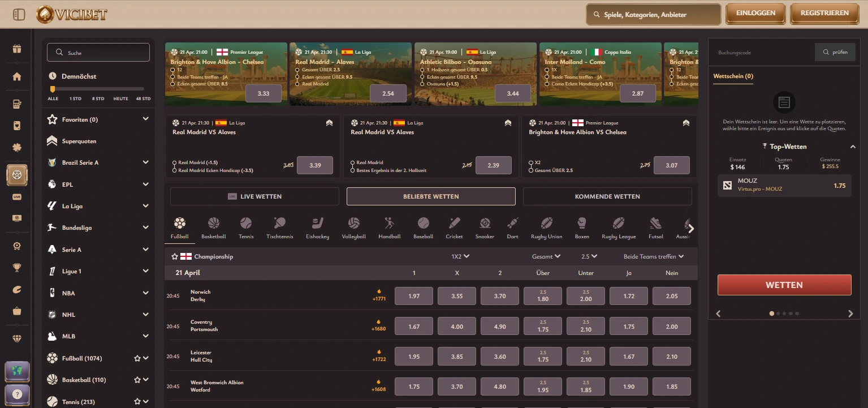This screenshot has width=868, height=408.
Task: Choose the Dart sport icon
Action: 512,228
